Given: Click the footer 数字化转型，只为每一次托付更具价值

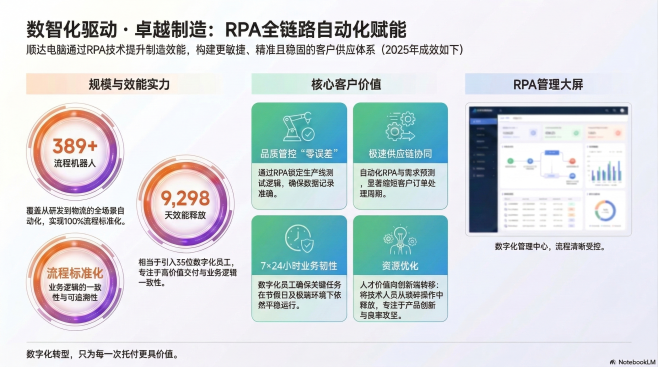Looking at the screenshot, I should [103, 354].
